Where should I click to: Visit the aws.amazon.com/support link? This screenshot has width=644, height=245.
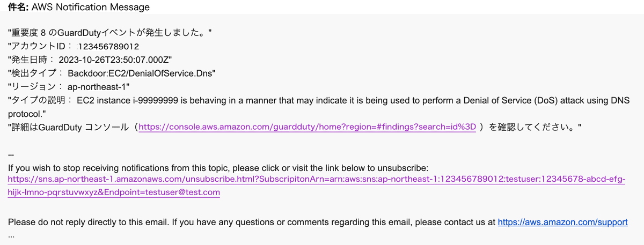[562, 222]
